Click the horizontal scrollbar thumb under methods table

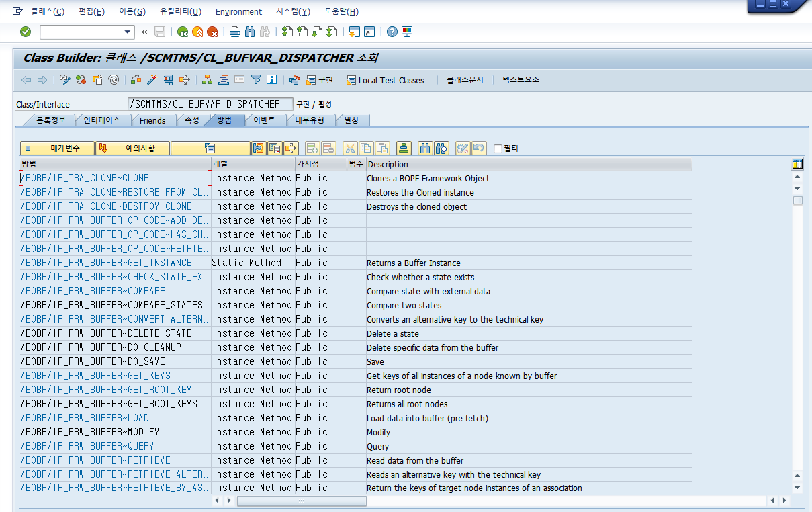click(302, 501)
